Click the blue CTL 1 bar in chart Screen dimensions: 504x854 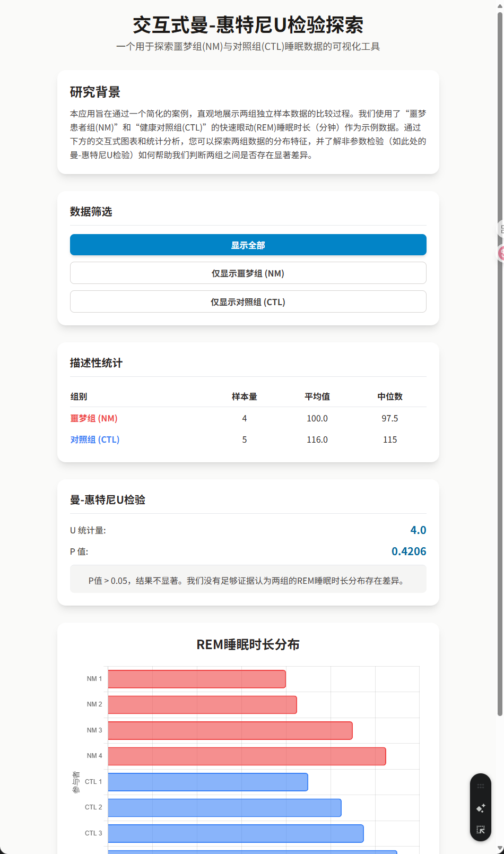tap(208, 782)
